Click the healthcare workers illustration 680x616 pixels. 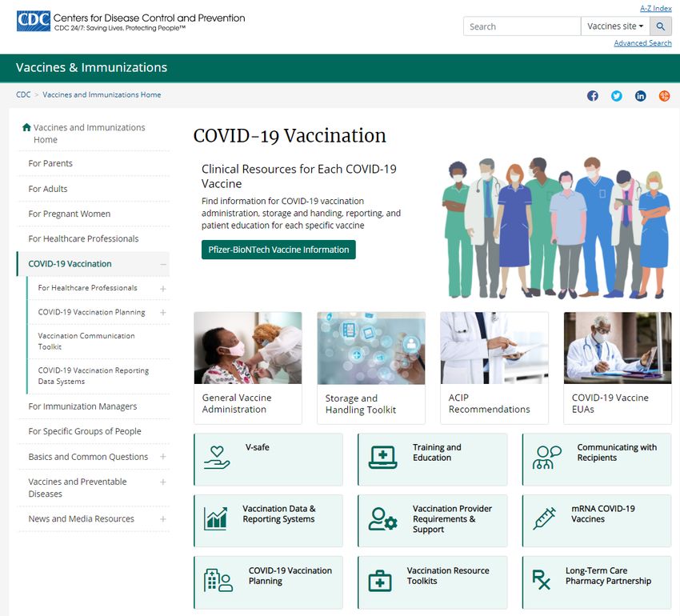(555, 228)
